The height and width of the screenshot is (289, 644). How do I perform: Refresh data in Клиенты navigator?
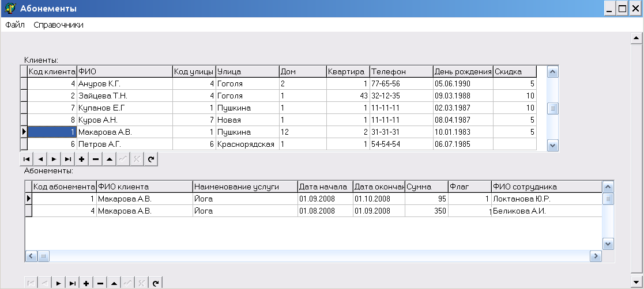coord(150,159)
